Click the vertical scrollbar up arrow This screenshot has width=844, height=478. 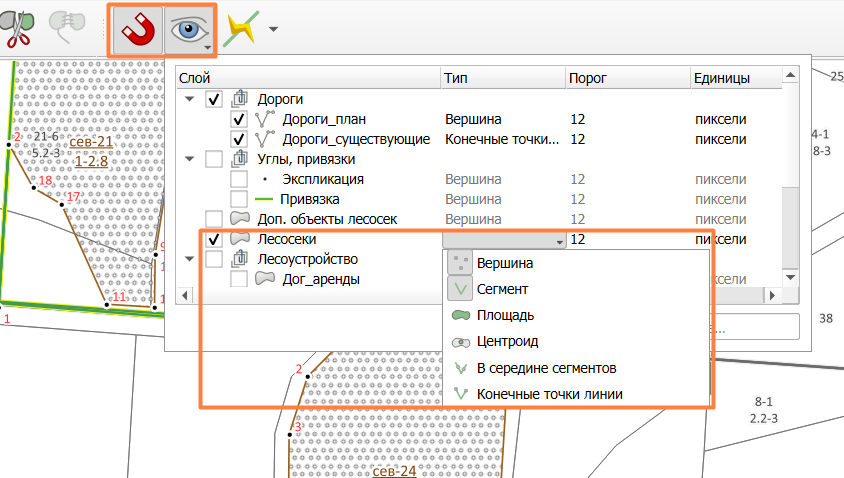click(x=790, y=75)
